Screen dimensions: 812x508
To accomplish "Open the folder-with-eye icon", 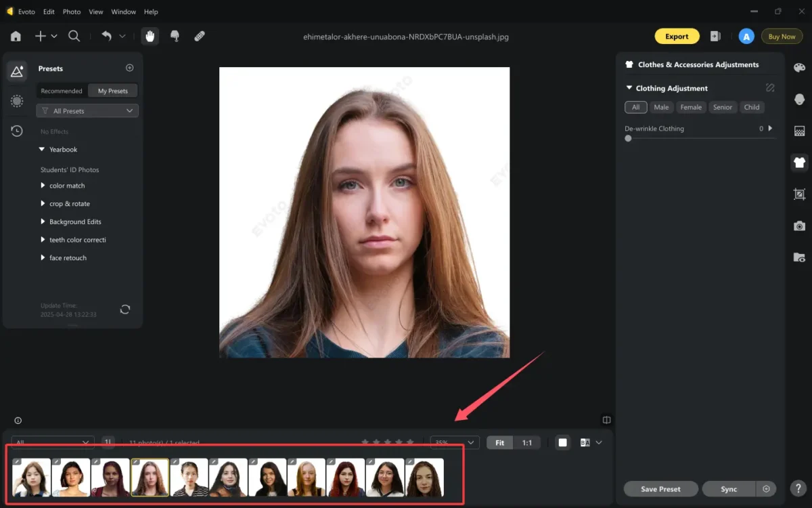I will [799, 257].
